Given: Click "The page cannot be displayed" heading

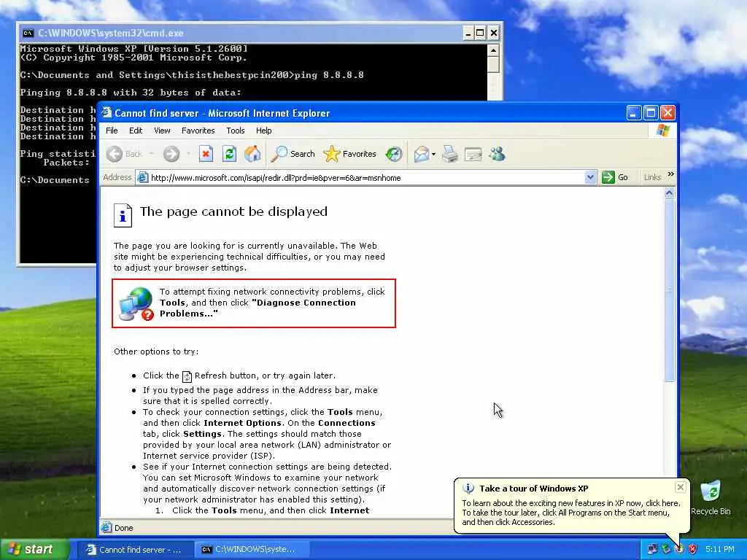Looking at the screenshot, I should click(233, 211).
